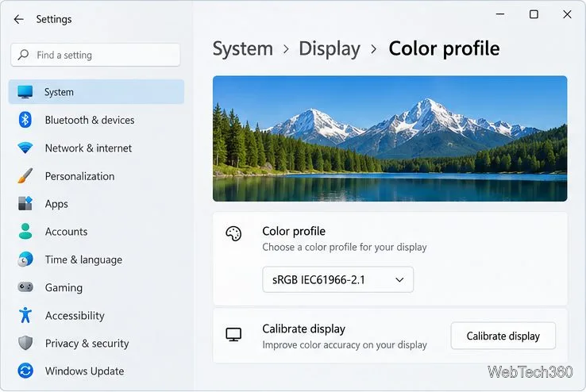Go back using the arrow icon

click(x=19, y=19)
